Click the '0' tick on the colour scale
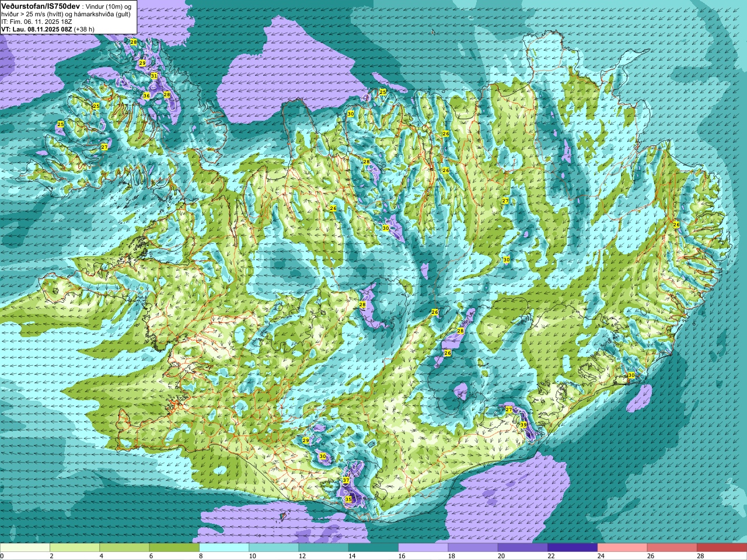Image resolution: width=747 pixels, height=560 pixels. (2, 556)
